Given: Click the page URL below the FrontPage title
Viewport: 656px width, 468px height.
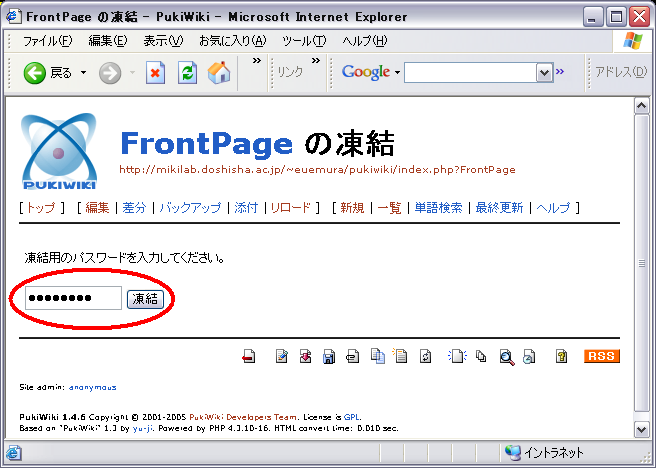Looking at the screenshot, I should [317, 170].
